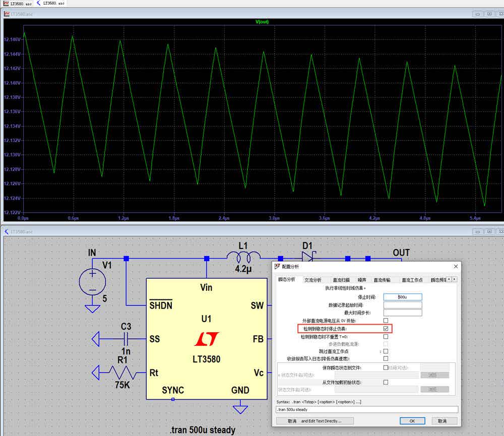The width and height of the screenshot is (504, 436).
Task: Uncheck stop simulation at steady state checkbox
Action: point(386,329)
